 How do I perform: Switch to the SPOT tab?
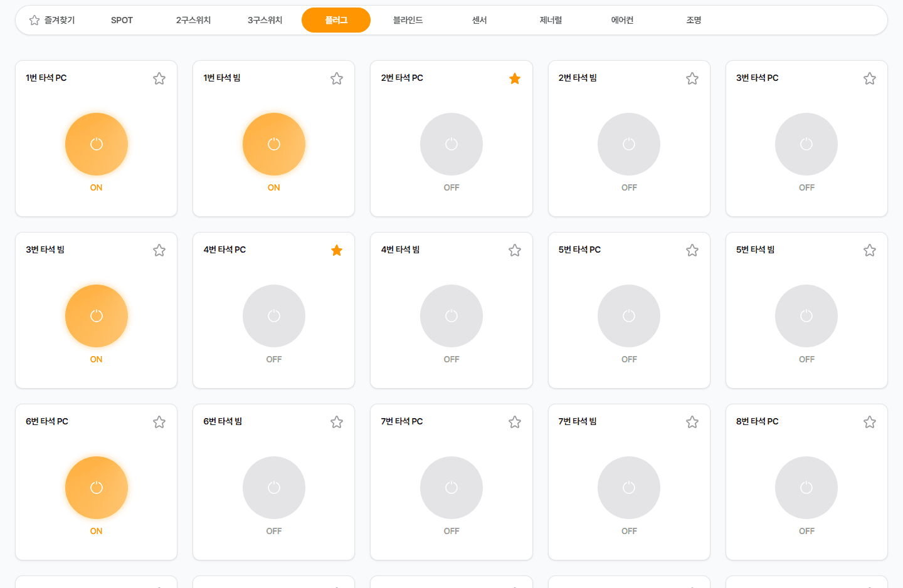click(122, 20)
